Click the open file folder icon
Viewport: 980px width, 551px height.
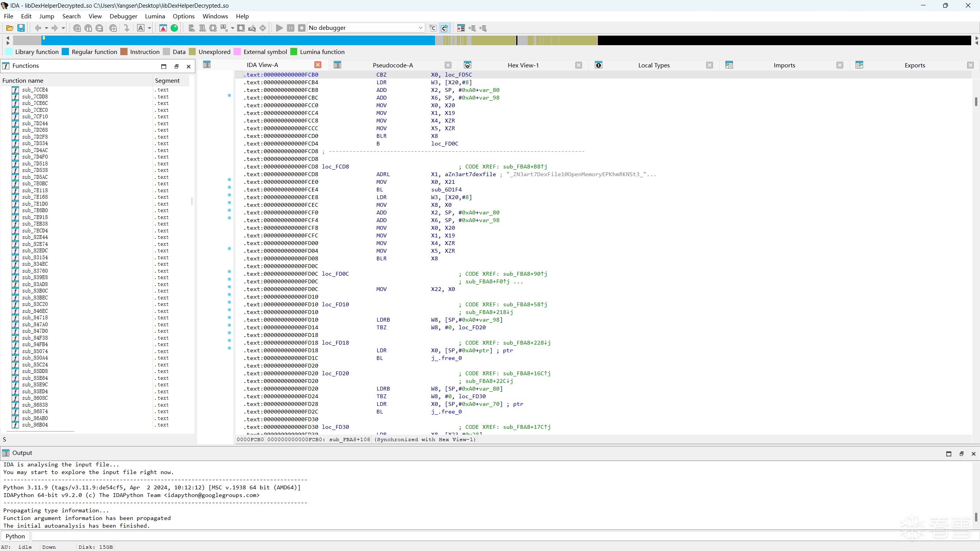tap(10, 28)
